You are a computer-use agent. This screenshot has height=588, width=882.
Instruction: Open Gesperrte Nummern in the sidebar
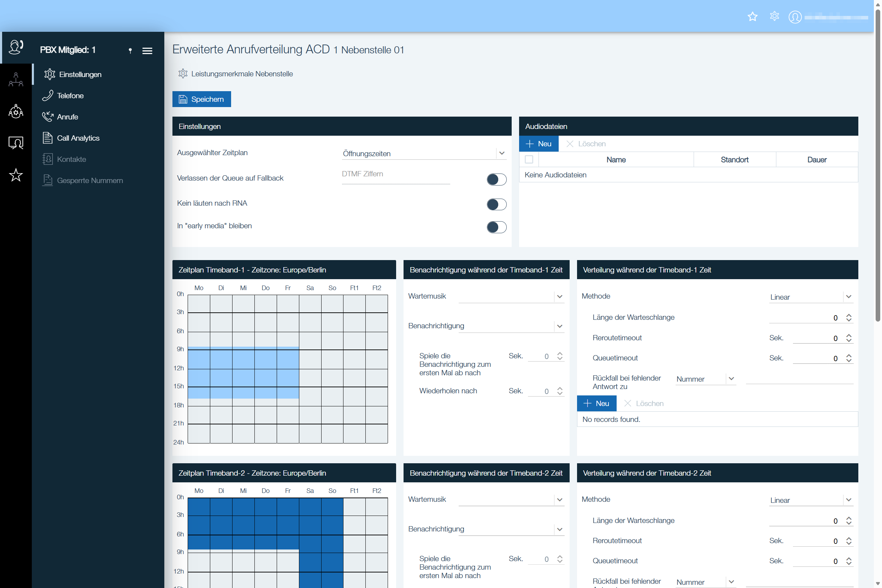click(x=82, y=180)
